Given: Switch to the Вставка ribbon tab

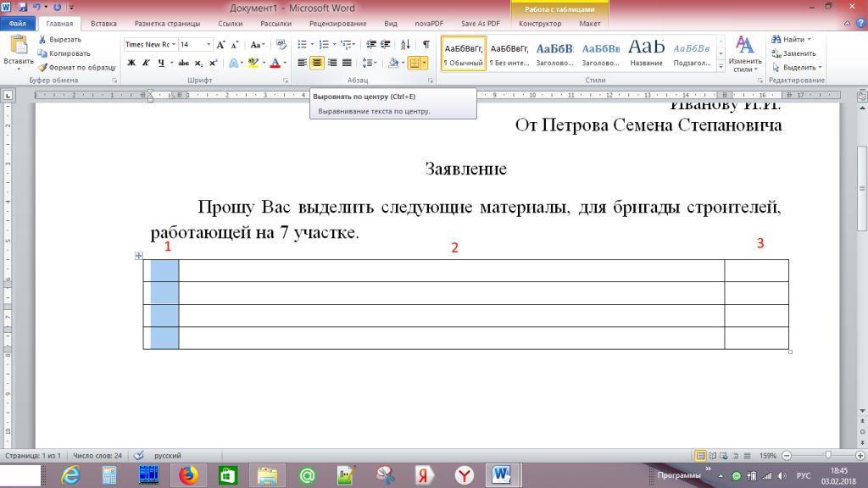Looking at the screenshot, I should (x=103, y=24).
